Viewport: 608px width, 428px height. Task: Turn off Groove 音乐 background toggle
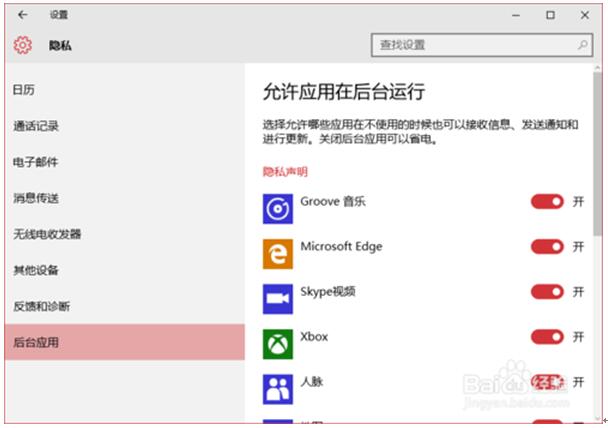pos(547,202)
